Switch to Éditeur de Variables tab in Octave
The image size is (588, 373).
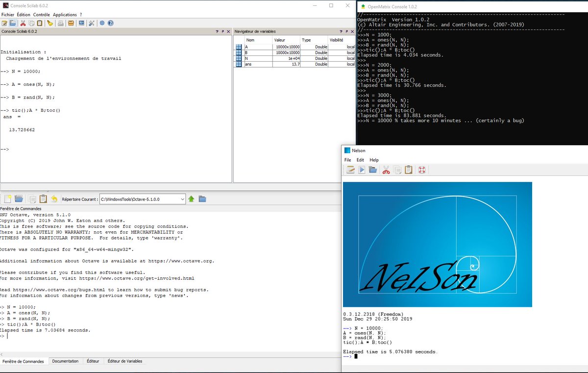pos(125,361)
